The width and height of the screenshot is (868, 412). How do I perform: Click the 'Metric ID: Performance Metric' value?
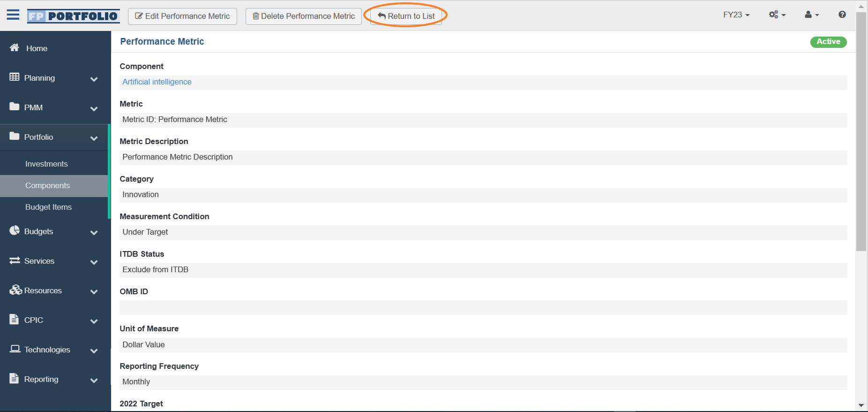pos(175,119)
